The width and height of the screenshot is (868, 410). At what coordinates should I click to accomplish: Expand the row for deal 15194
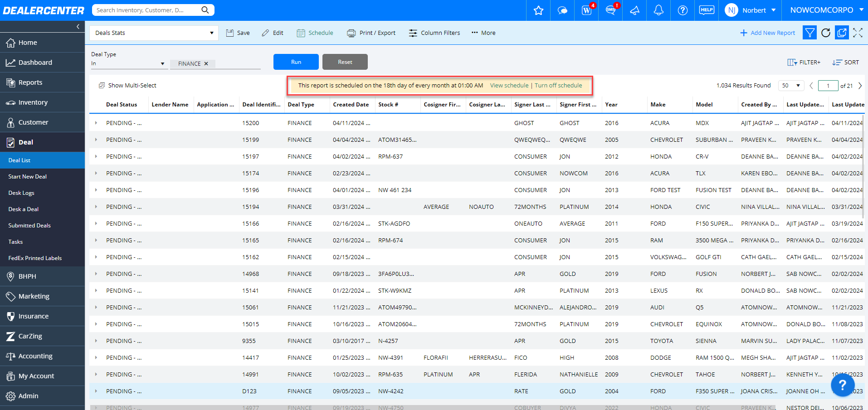pyautogui.click(x=96, y=207)
